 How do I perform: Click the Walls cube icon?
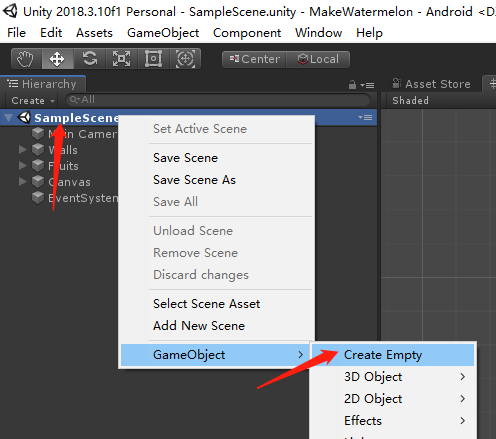click(38, 149)
